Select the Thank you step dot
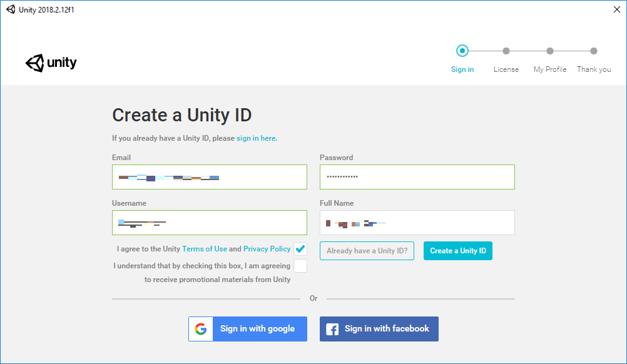Image resolution: width=627 pixels, height=364 pixels. (593, 51)
